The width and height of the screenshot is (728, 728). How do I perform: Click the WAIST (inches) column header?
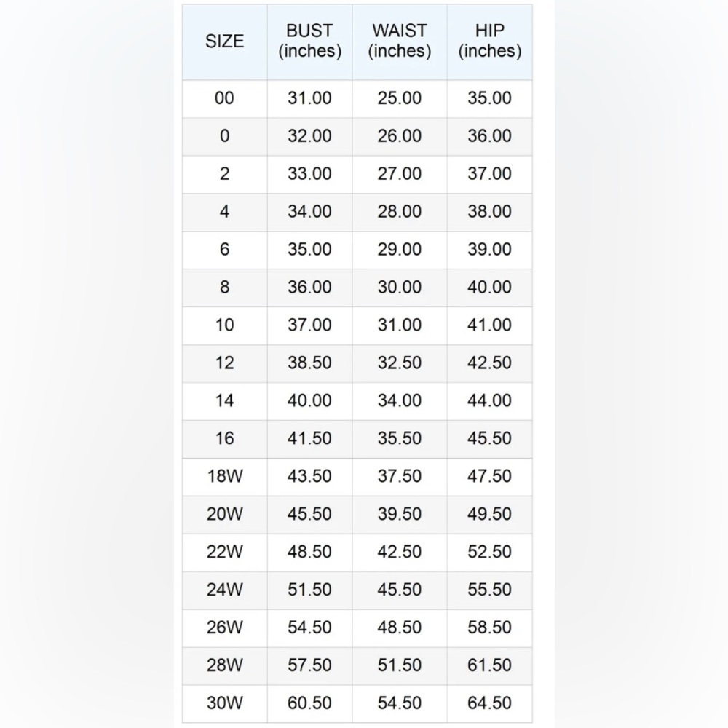coord(399,41)
